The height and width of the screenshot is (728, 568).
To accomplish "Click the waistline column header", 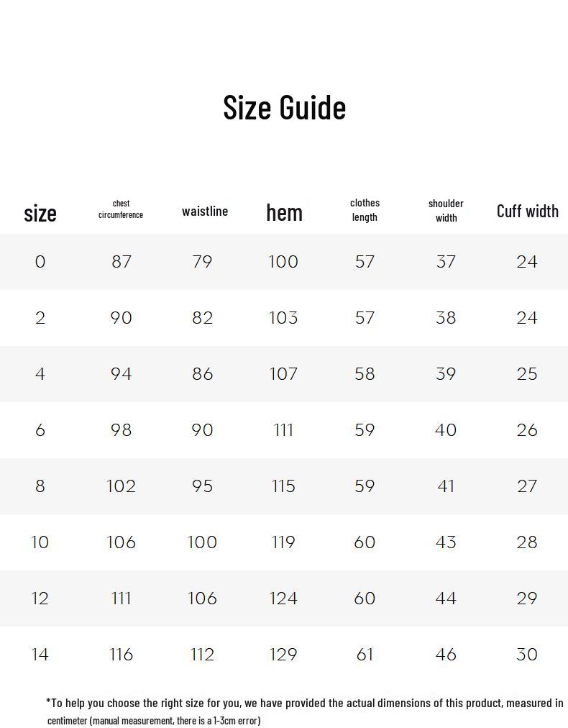I will click(205, 211).
